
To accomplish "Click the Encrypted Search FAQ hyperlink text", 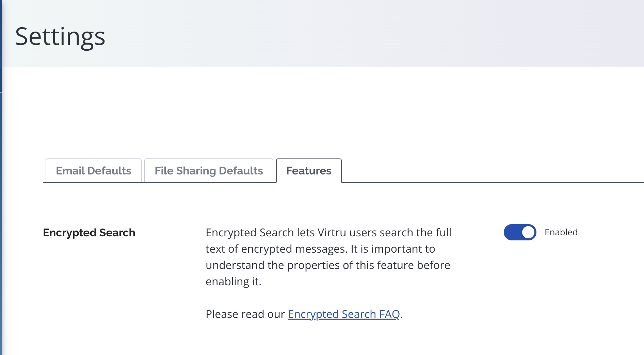I will pyautogui.click(x=344, y=314).
